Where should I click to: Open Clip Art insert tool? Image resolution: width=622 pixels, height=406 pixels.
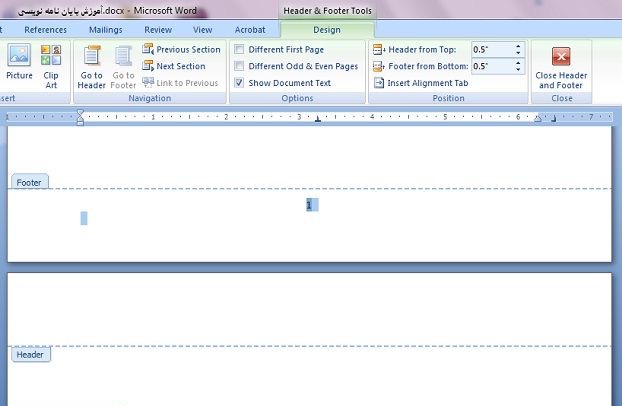51,65
